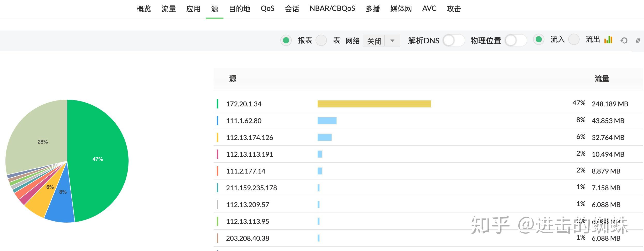Click the 32.764 MB traffic value
This screenshot has width=644, height=251.
coord(608,137)
